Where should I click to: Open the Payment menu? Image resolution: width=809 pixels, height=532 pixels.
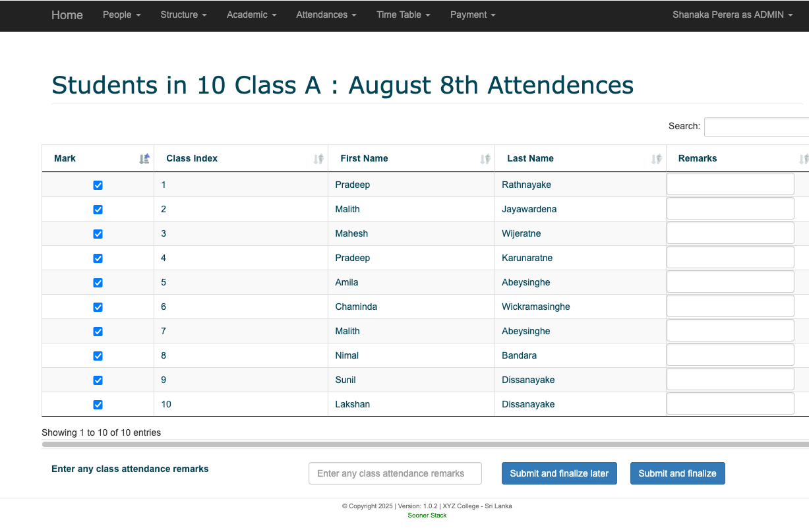point(473,15)
